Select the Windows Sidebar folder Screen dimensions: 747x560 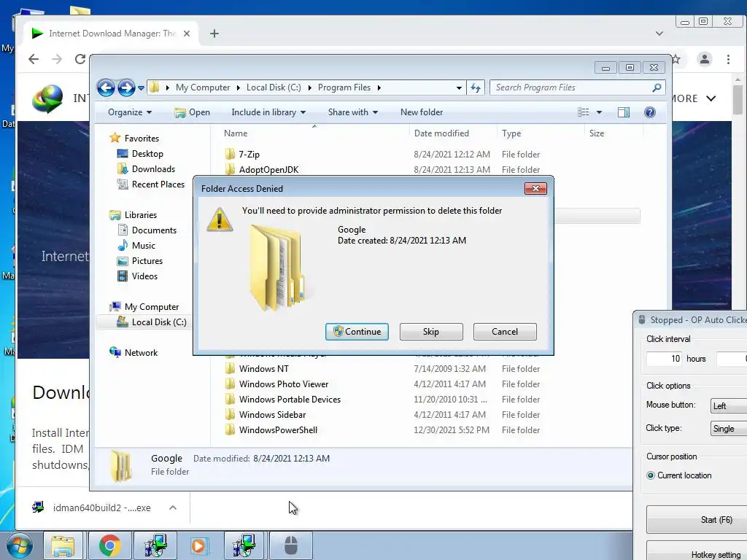(272, 414)
